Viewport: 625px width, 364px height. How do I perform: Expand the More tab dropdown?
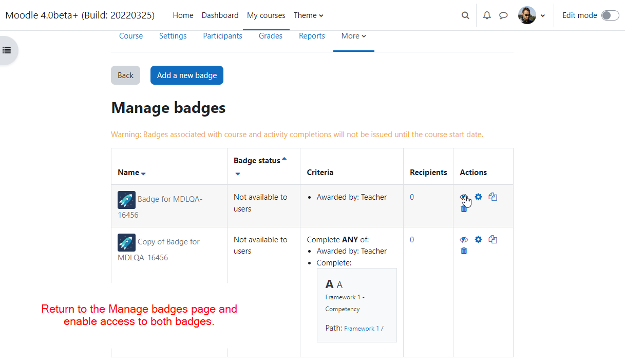point(354,36)
